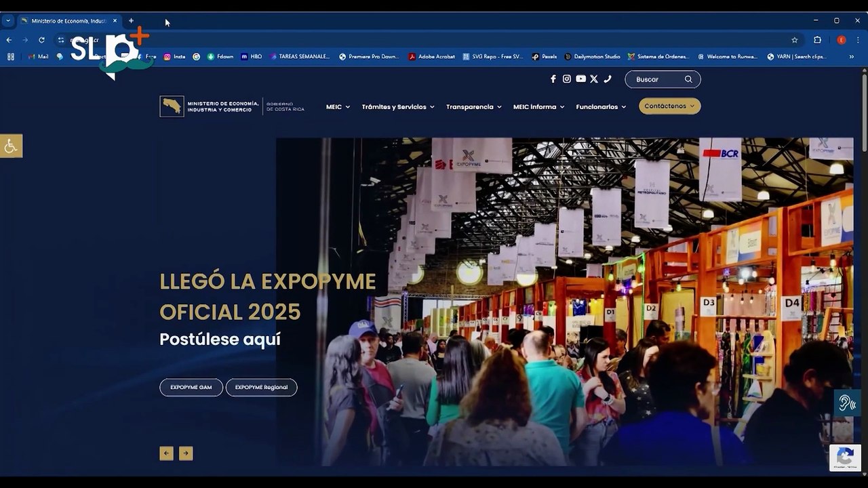Open the HBO bookmark
Image resolution: width=868 pixels, height=488 pixels.
click(x=252, y=57)
